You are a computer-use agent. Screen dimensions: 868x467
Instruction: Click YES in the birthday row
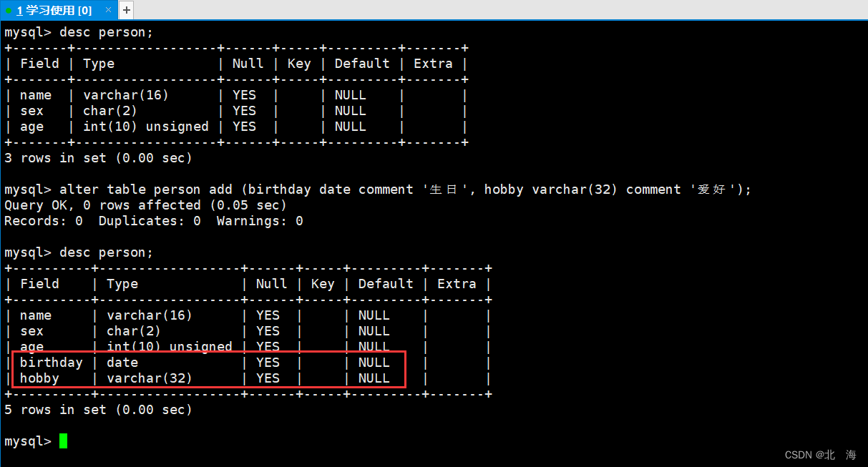click(x=268, y=363)
